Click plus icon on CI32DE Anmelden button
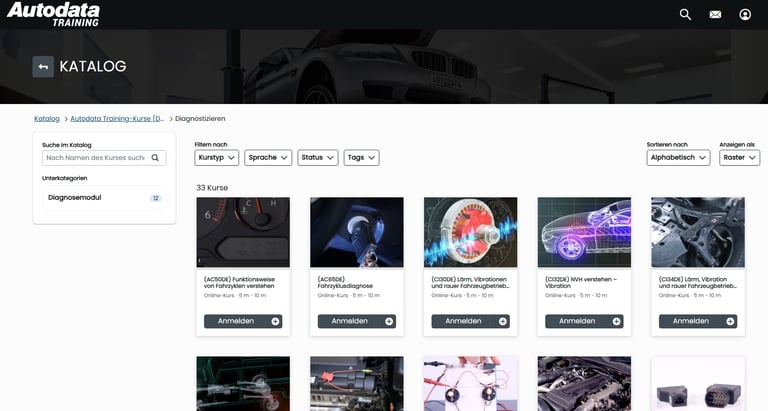This screenshot has height=411, width=768. pos(616,321)
